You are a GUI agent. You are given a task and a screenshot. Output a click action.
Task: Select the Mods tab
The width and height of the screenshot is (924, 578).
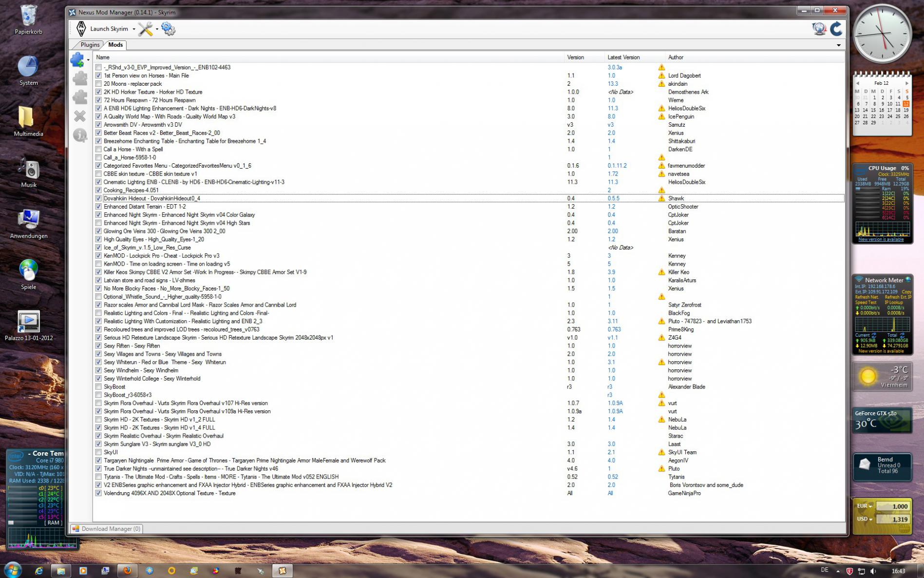click(x=115, y=45)
